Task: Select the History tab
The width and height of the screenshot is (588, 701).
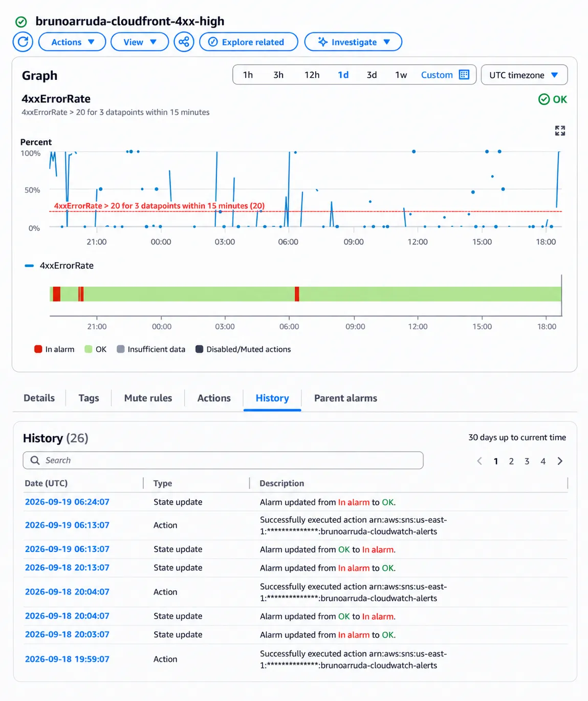Action: [272, 398]
